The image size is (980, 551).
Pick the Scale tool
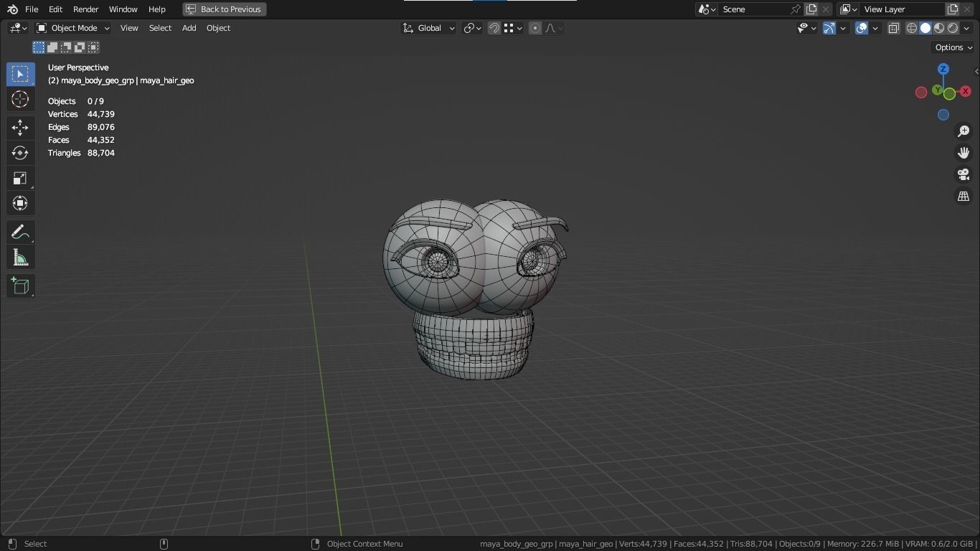pyautogui.click(x=20, y=178)
